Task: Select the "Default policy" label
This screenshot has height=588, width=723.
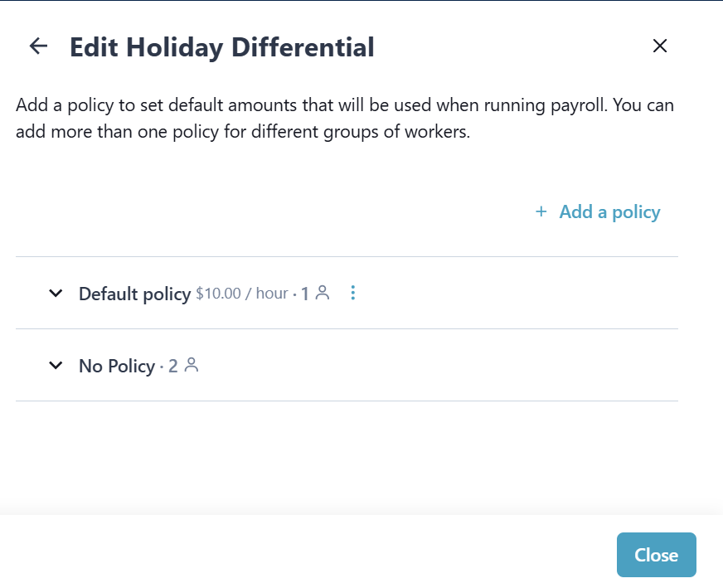Action: tap(134, 294)
